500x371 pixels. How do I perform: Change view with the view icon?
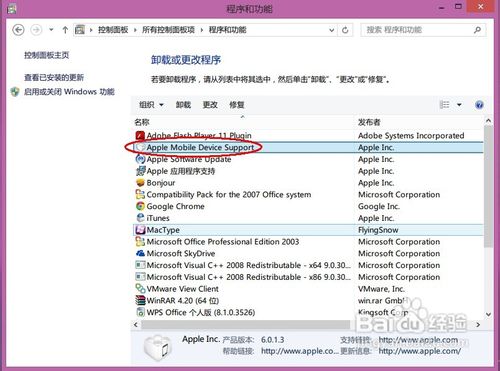tap(445, 105)
